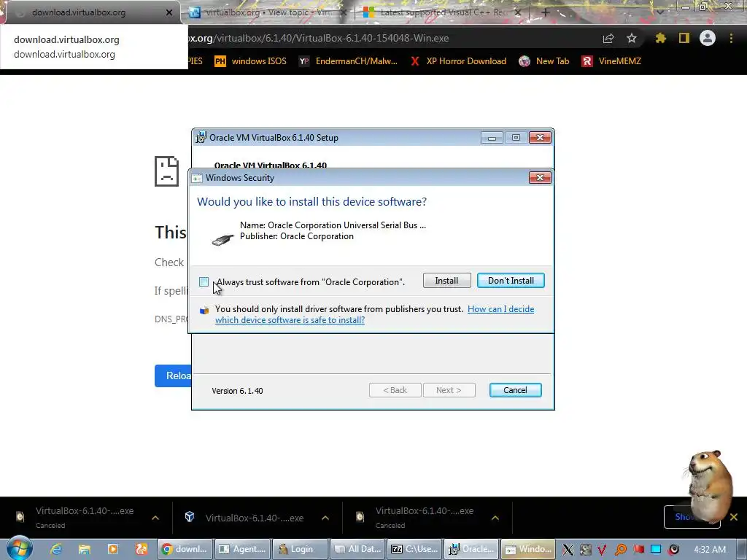This screenshot has width=747, height=560.
Task: Click the sad page error icon
Action: (x=166, y=171)
